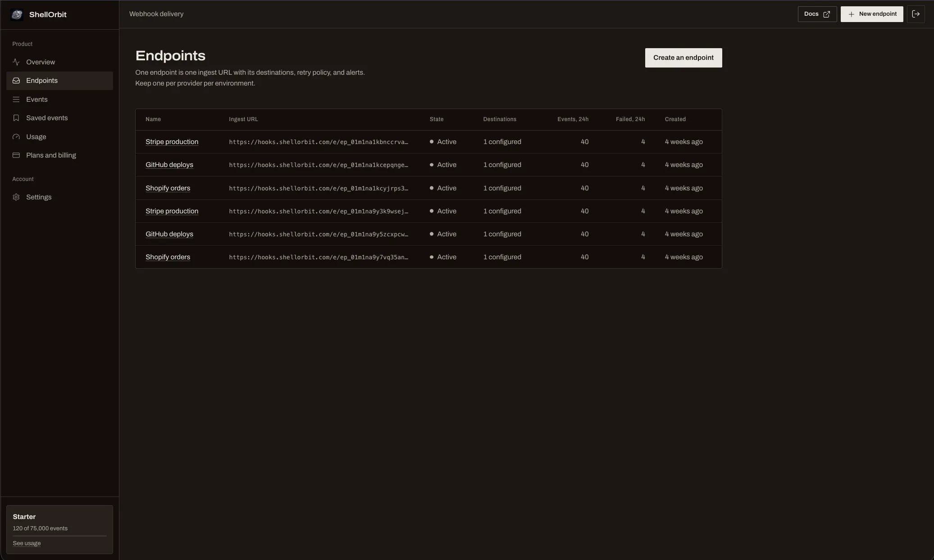Viewport: 934px width, 560px height.
Task: Click ingest URL ending ep_01m1na1kcepqnge
Action: 319,165
